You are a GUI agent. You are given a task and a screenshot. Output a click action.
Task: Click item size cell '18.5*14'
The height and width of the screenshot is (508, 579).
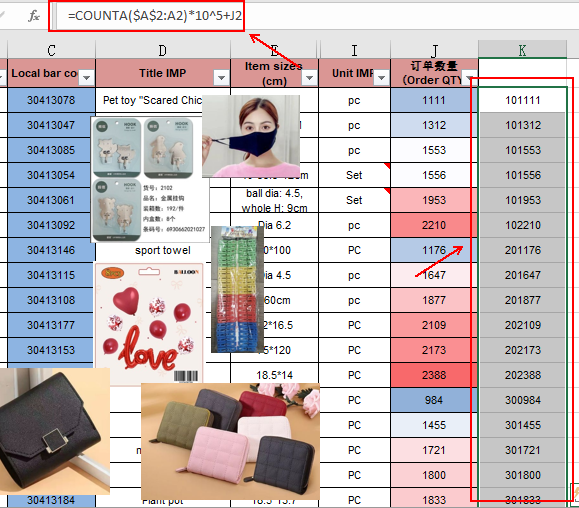274,375
